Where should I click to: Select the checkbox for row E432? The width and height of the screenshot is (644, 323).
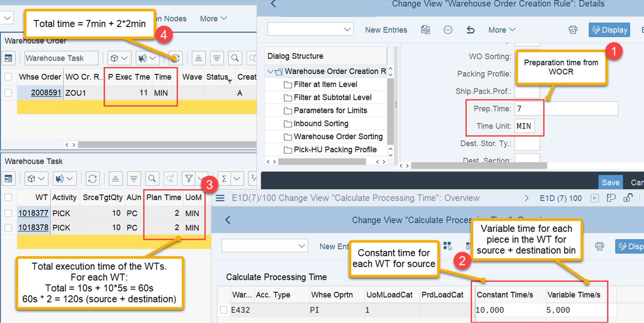(x=224, y=310)
